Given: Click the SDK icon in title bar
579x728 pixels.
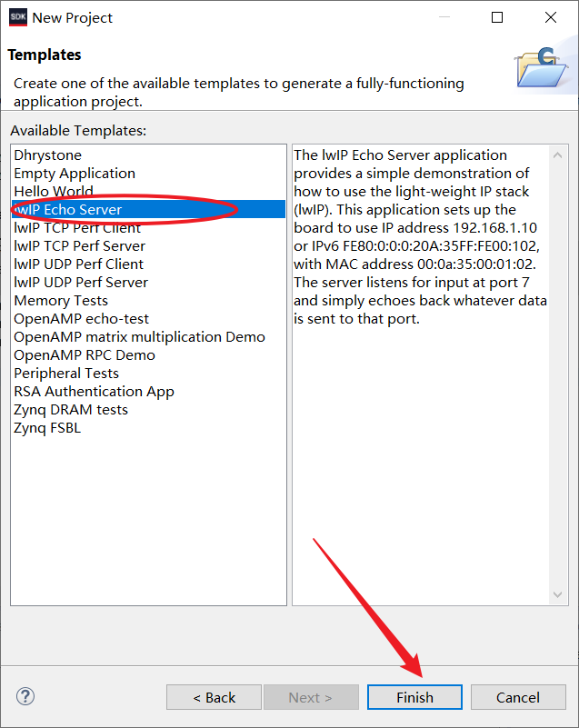Looking at the screenshot, I should coord(18,17).
